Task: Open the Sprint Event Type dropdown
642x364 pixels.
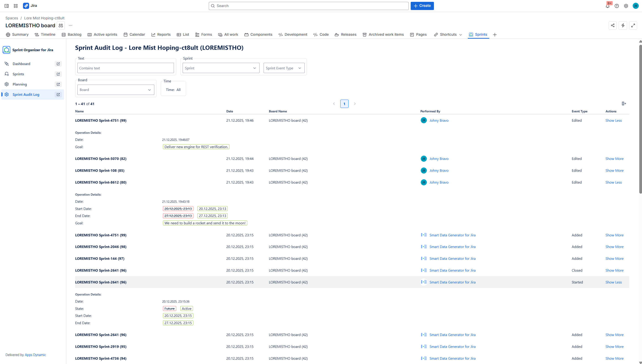Action: (x=284, y=68)
